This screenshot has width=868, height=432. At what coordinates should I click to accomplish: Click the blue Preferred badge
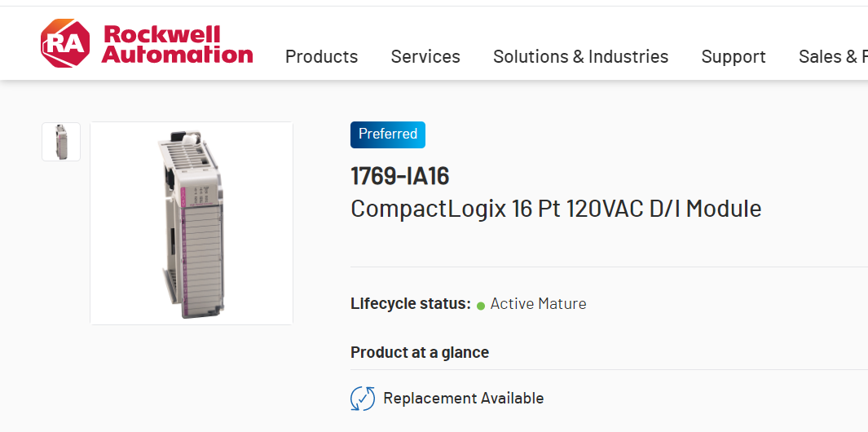point(388,134)
